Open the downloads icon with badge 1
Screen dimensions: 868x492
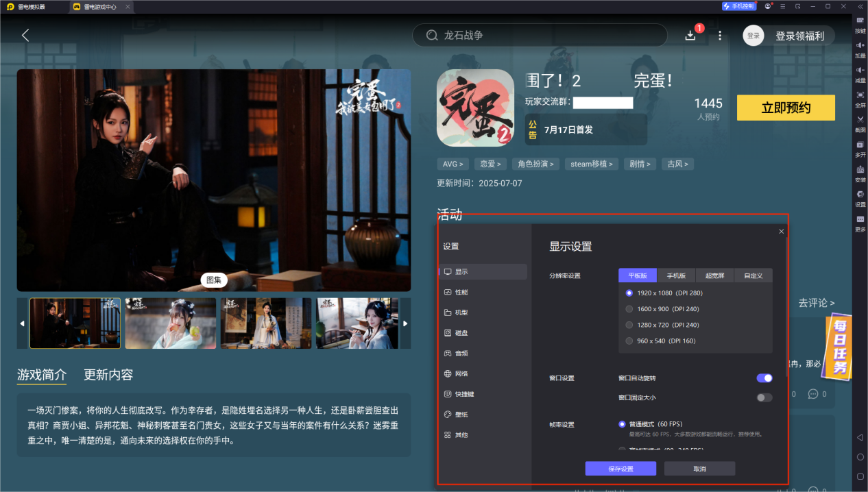coord(690,35)
